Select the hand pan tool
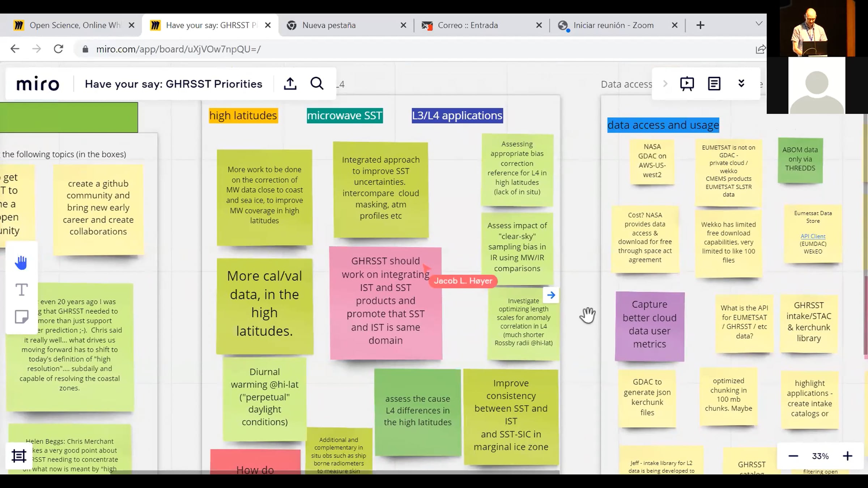This screenshot has width=868, height=488. (x=21, y=263)
